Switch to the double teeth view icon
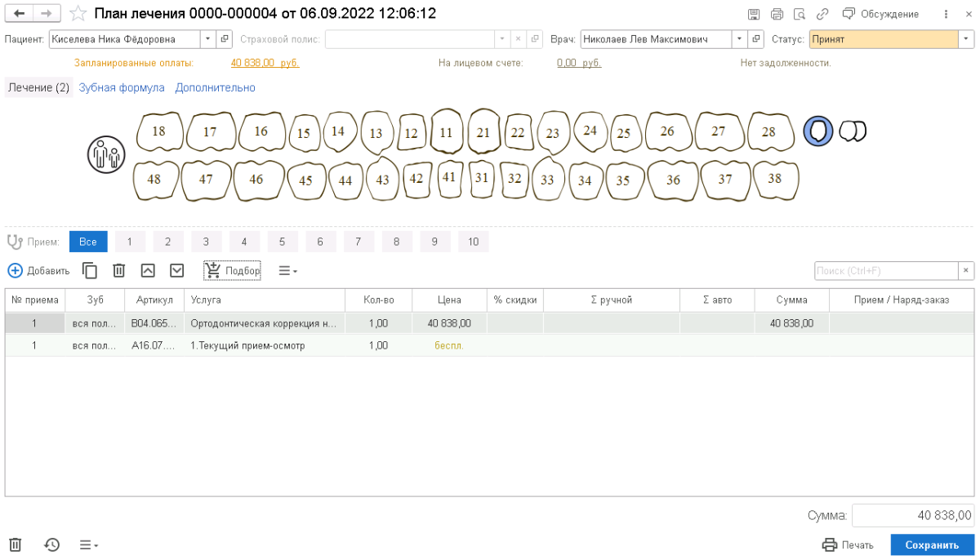Image resolution: width=980 pixels, height=560 pixels. [x=853, y=131]
